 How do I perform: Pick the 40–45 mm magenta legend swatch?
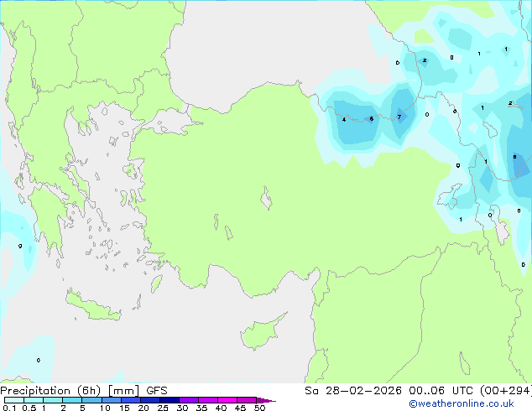pyautogui.click(x=227, y=400)
